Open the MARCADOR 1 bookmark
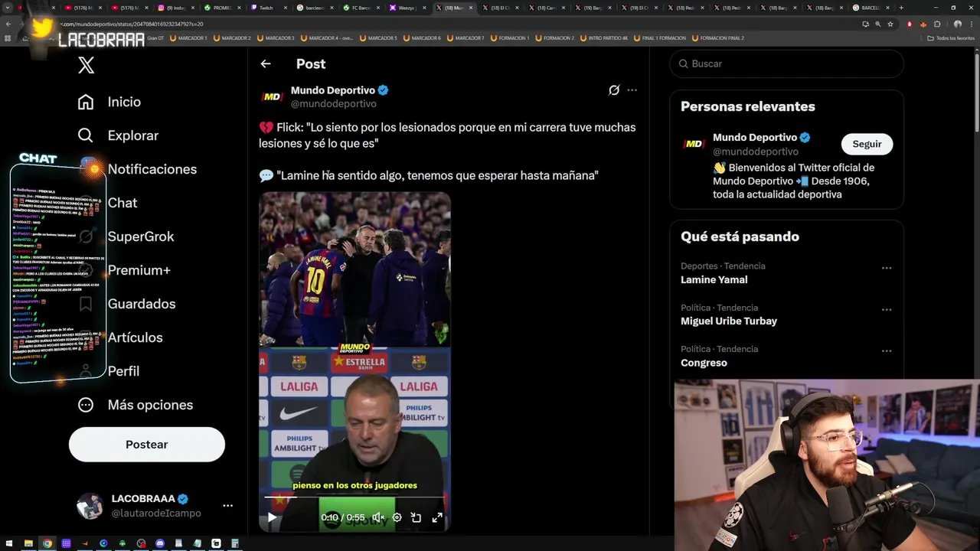The image size is (980, 551). point(188,37)
